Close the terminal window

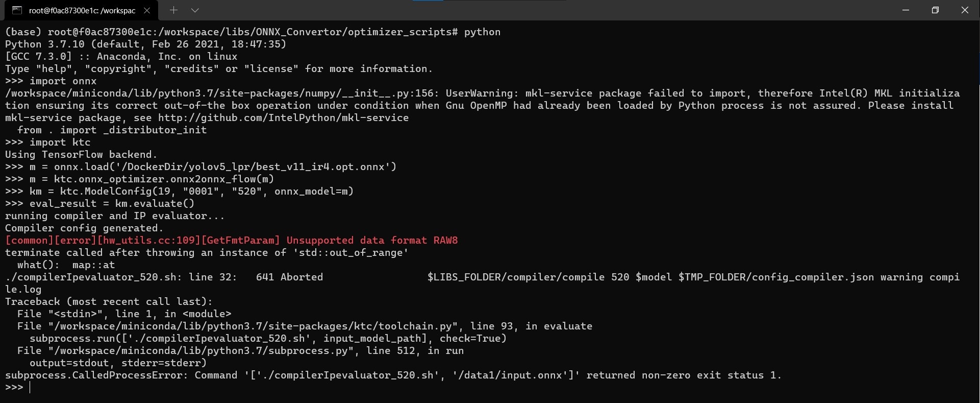pos(965,10)
